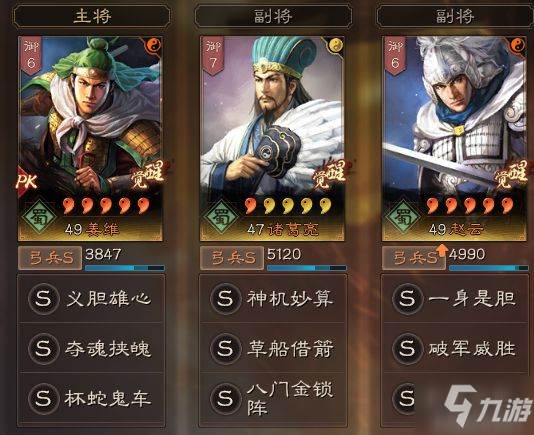View the 草船借箭 skill details

click(273, 348)
